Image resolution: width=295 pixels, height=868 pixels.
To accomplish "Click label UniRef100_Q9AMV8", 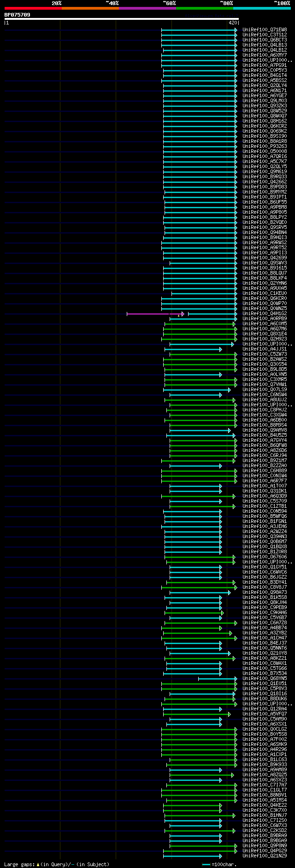I will (265, 430).
